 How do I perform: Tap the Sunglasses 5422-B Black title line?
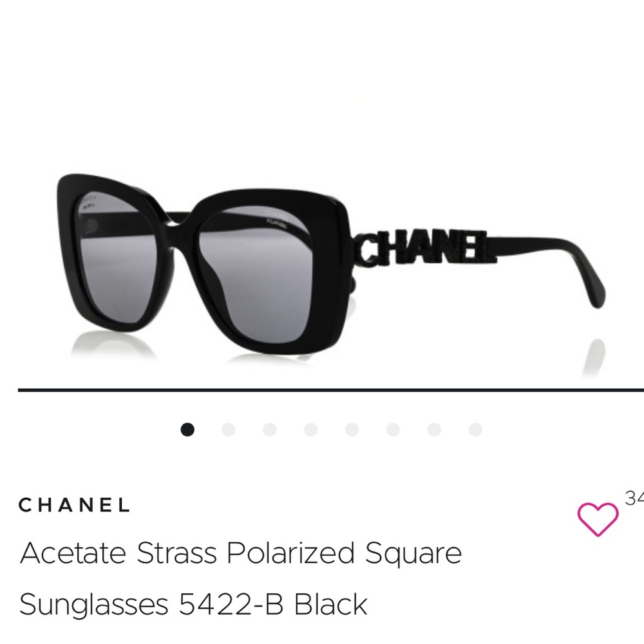coord(193,605)
